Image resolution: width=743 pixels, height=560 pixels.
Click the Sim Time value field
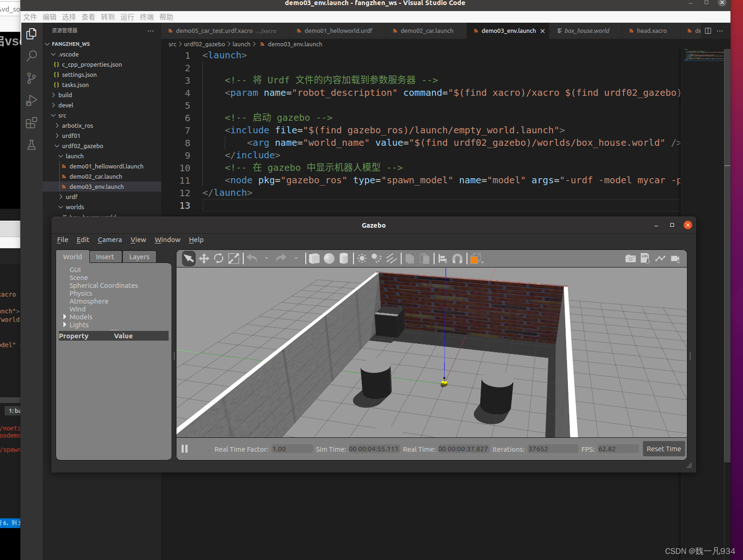coord(373,449)
